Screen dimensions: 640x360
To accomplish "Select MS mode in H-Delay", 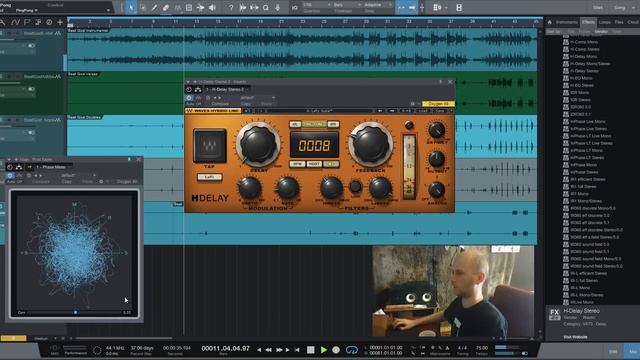I will point(331,164).
